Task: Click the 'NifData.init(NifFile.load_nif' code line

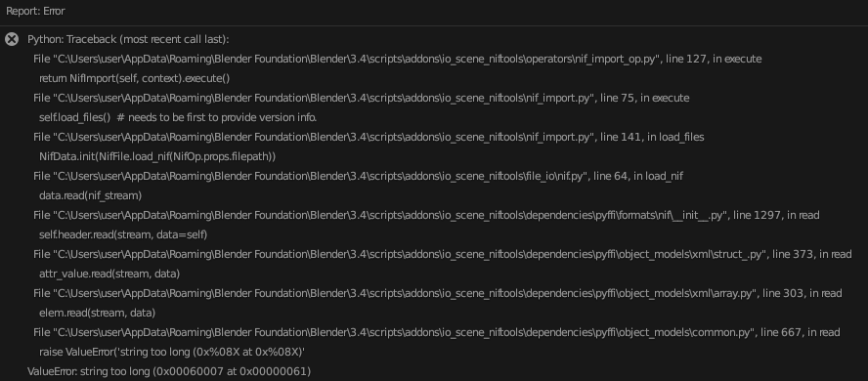Action: coord(157,156)
